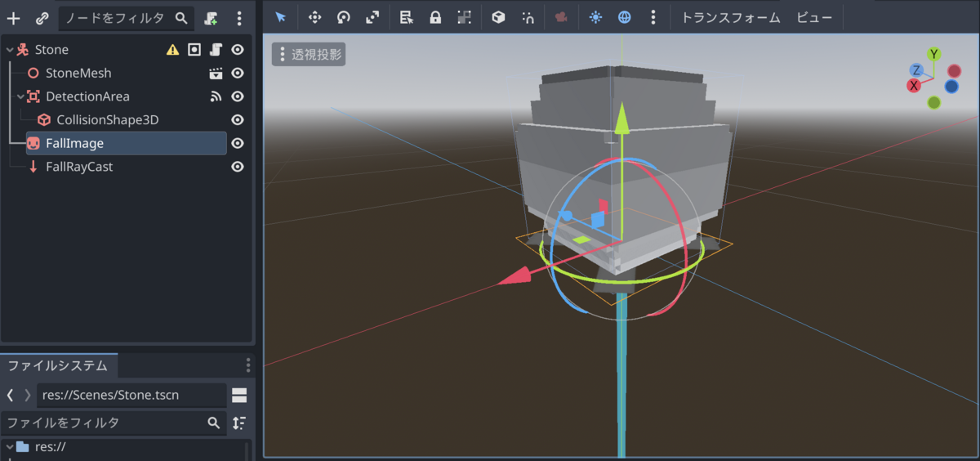Open the FileSystem dock three-dots menu
The width and height of the screenshot is (980, 461).
(248, 365)
